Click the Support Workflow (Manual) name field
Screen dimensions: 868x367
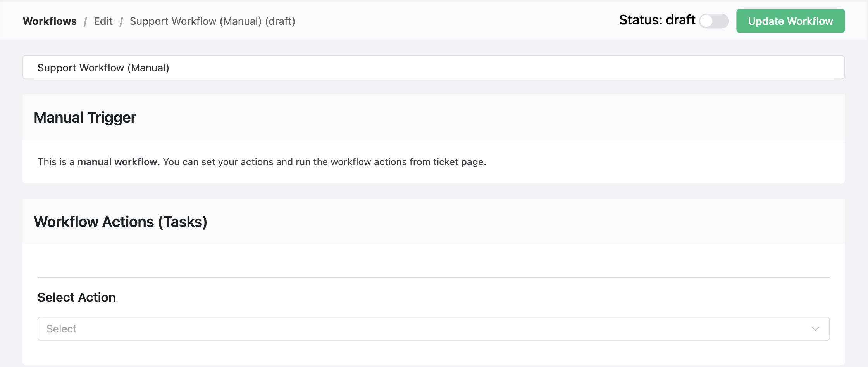(433, 67)
